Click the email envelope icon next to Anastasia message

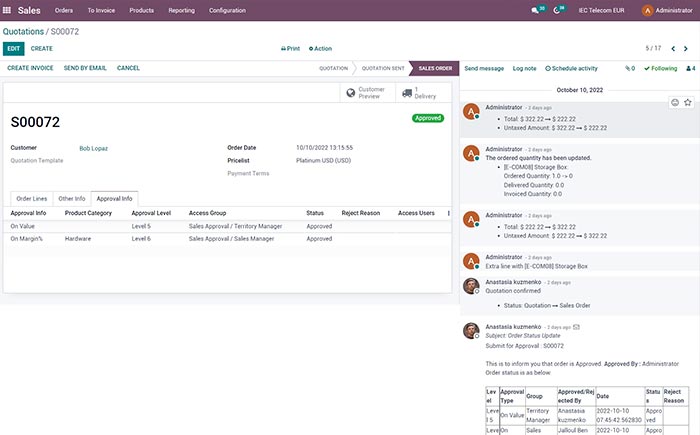[x=576, y=327]
